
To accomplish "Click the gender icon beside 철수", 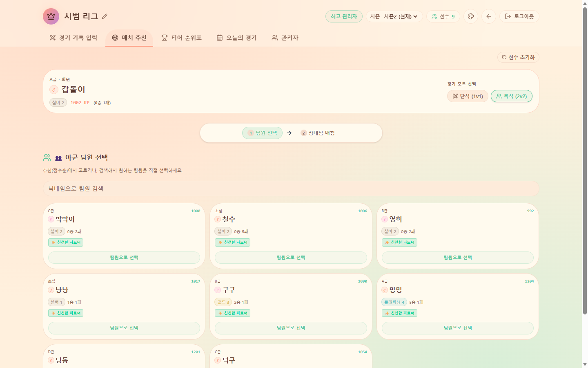I will point(218,220).
